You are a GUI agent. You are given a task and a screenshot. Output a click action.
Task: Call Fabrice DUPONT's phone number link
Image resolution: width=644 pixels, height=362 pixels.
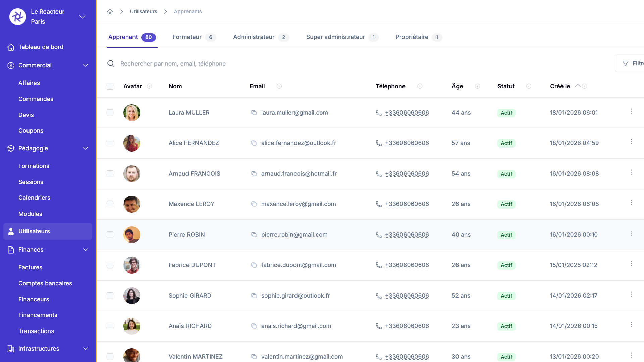[x=407, y=265]
